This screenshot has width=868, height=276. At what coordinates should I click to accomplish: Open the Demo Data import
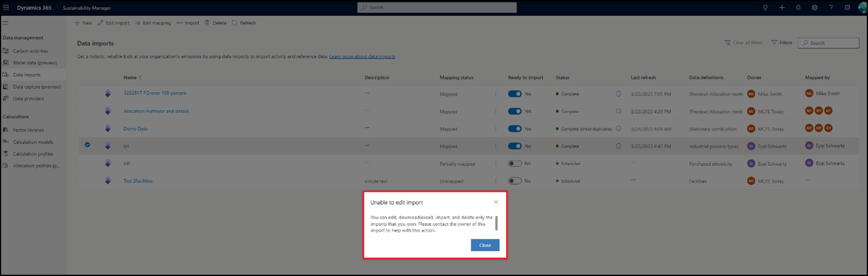135,129
